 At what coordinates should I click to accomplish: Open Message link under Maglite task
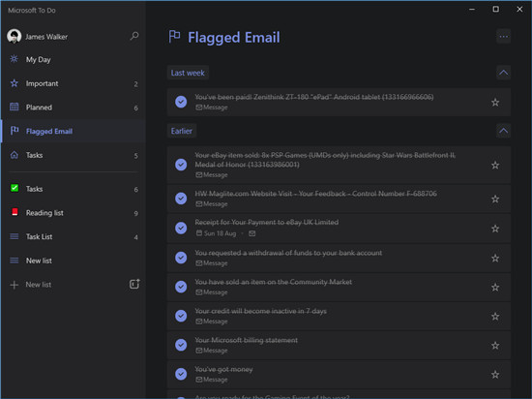tap(212, 204)
